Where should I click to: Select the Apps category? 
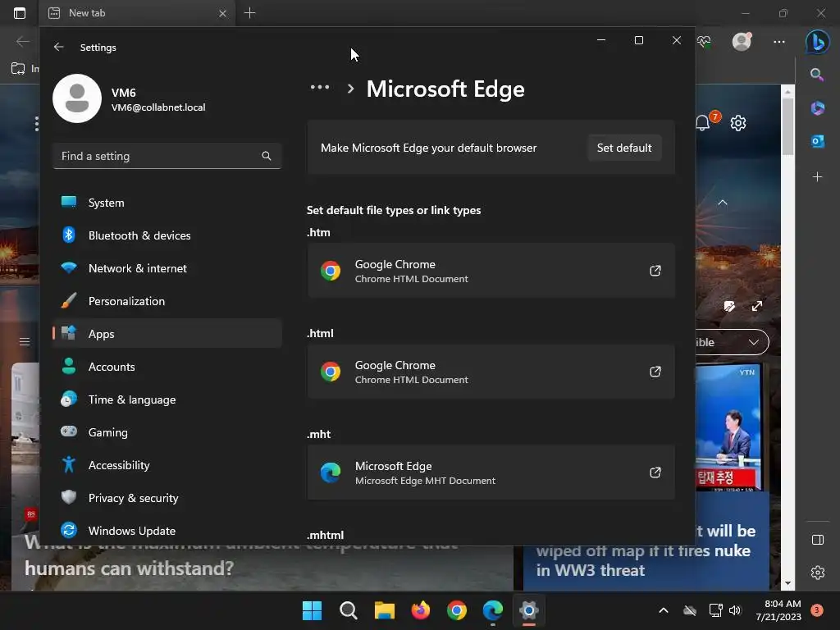pos(167,334)
